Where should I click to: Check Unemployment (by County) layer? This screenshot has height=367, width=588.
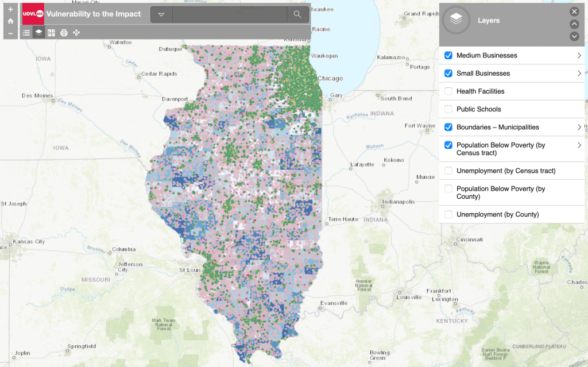(448, 214)
